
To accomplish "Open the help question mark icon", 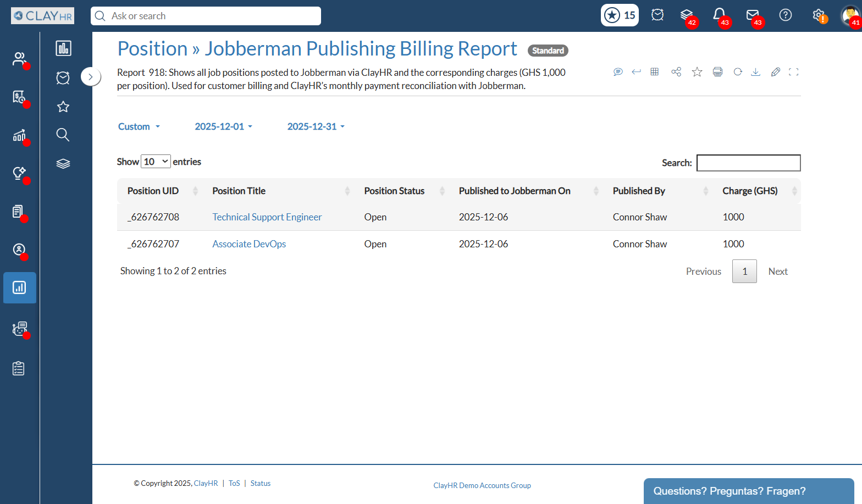I will point(786,15).
